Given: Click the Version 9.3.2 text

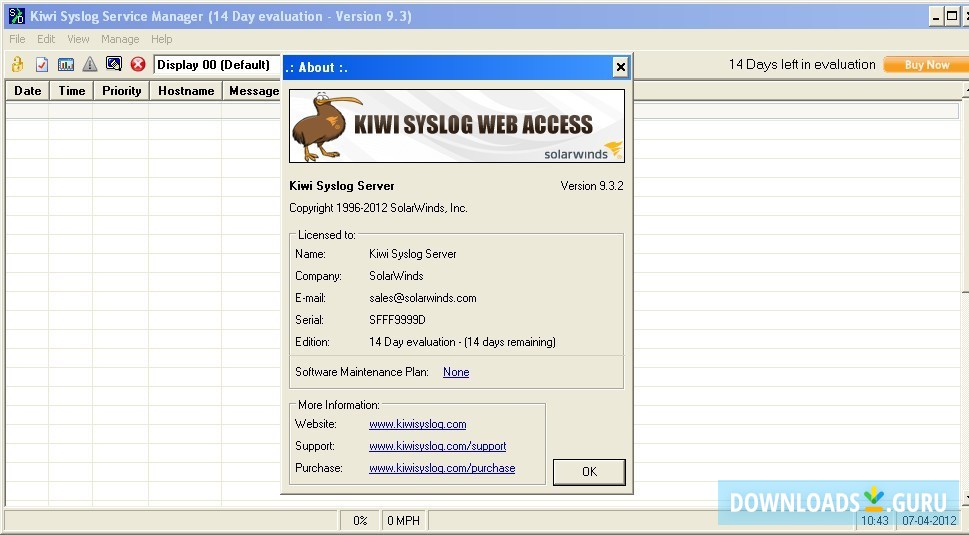Looking at the screenshot, I should tap(592, 185).
